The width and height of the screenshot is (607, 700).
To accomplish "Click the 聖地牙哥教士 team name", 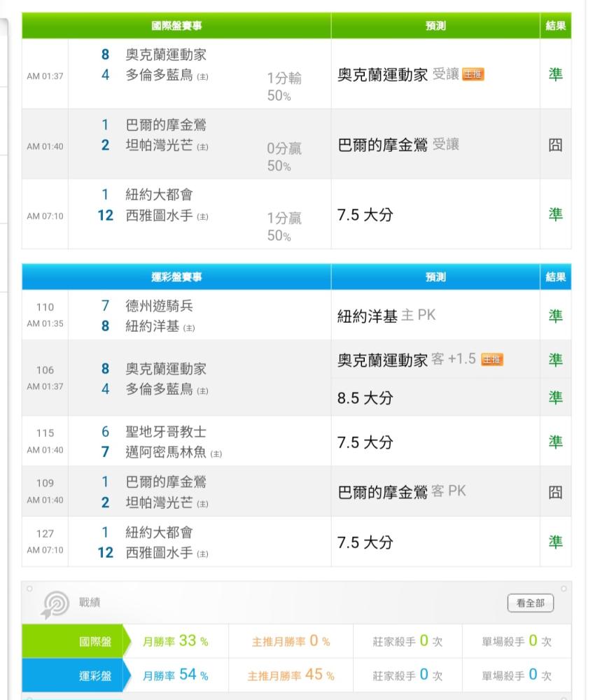I will 166,432.
